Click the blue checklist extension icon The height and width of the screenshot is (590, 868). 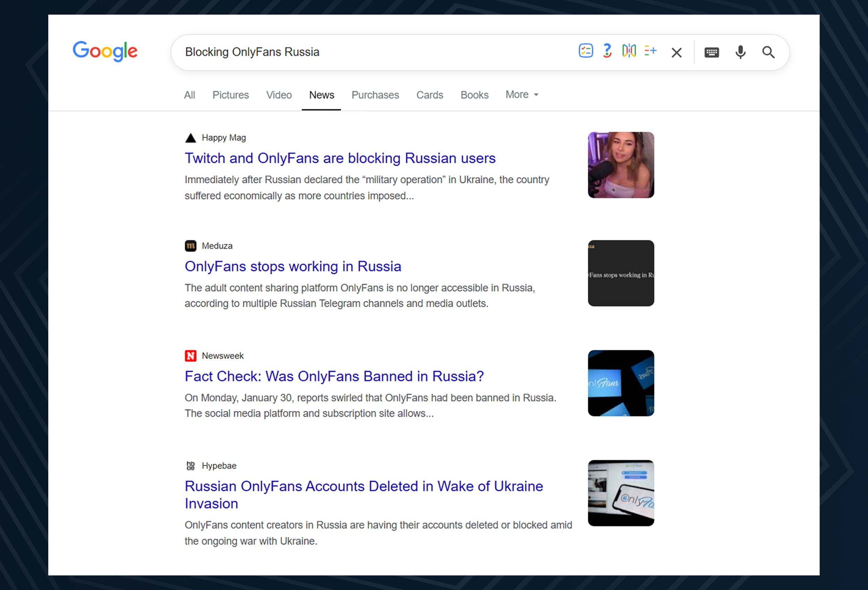pyautogui.click(x=586, y=51)
